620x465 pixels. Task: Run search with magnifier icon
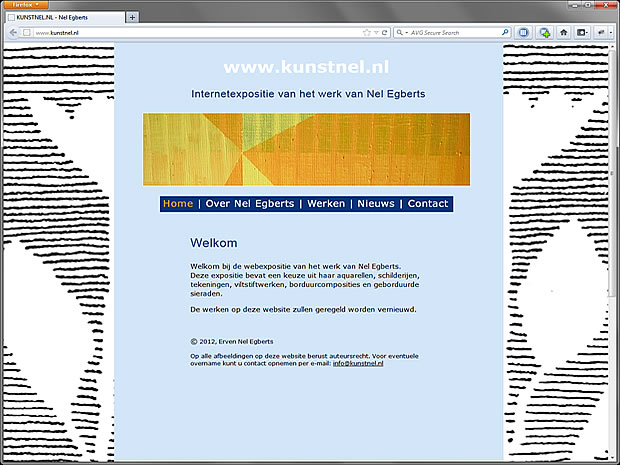pos(505,32)
